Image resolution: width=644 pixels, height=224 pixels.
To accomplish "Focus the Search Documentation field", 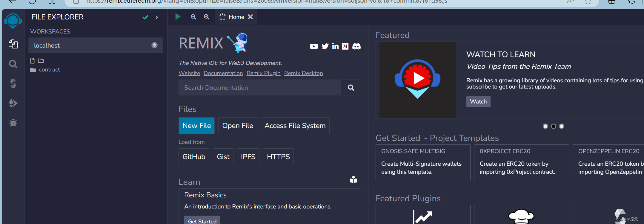I will pyautogui.click(x=260, y=88).
